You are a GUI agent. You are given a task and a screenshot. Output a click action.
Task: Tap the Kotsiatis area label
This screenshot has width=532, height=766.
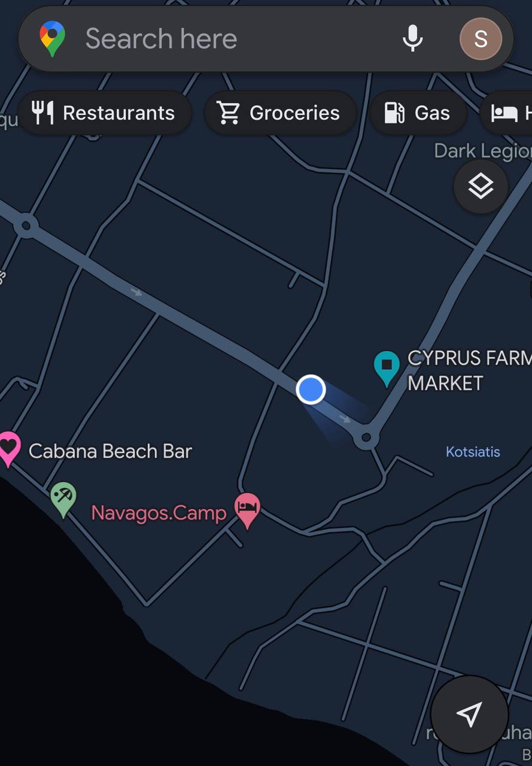coord(473,452)
